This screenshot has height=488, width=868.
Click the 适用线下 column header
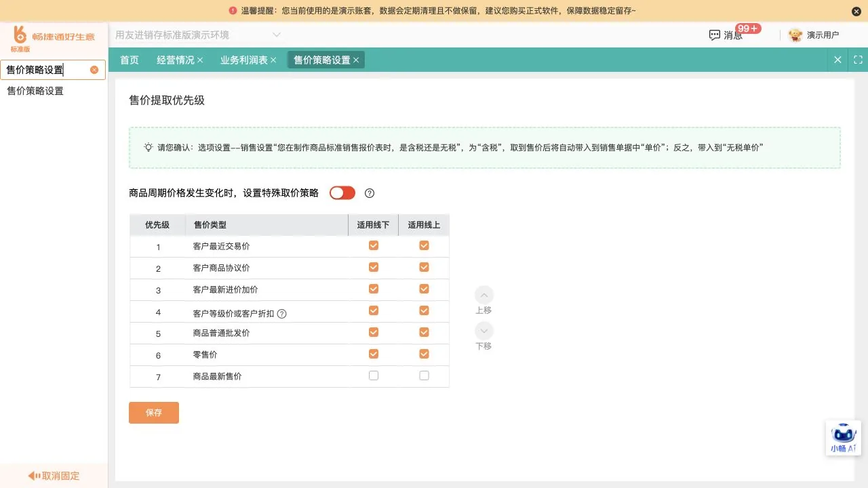point(374,225)
